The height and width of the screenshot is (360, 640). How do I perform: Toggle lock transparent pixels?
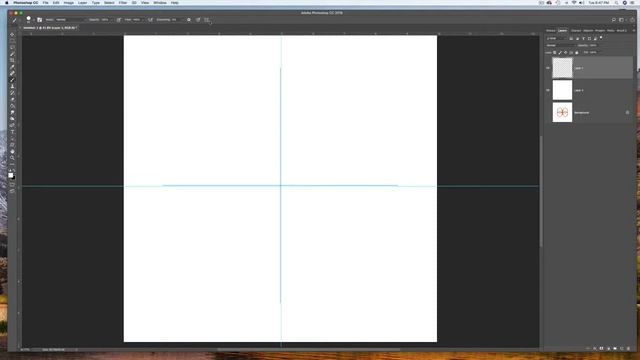554,53
